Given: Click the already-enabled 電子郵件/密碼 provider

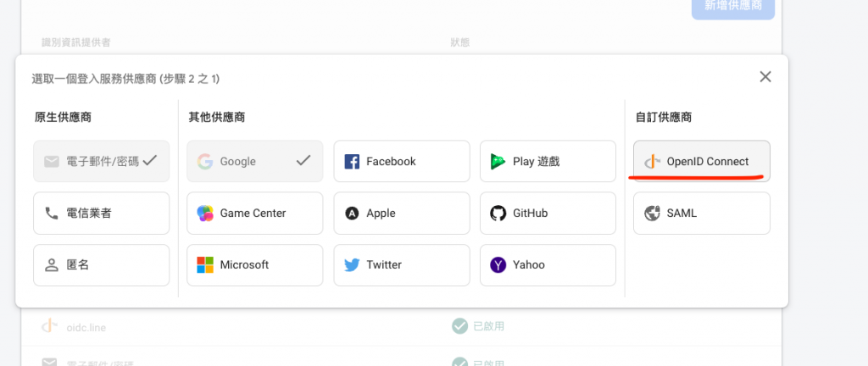Looking at the screenshot, I should point(102,161).
